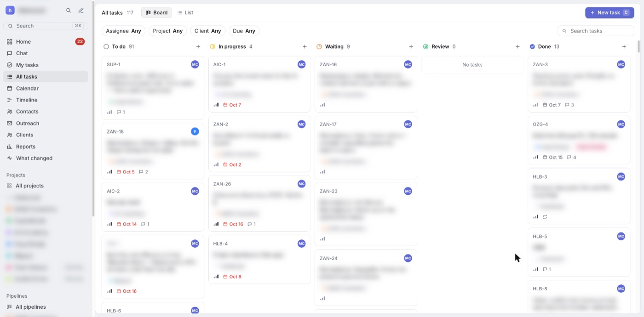Add a task to Review column

pos(517,46)
